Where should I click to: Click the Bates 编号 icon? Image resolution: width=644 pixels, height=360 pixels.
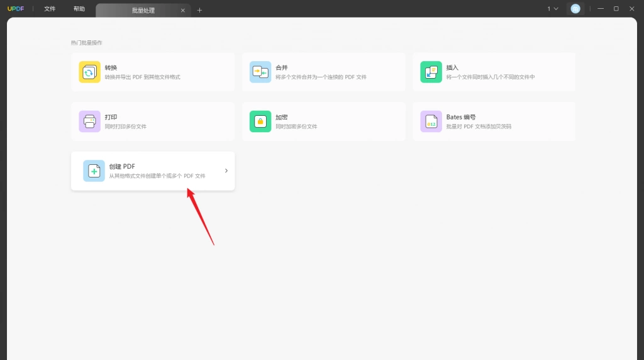pos(431,121)
